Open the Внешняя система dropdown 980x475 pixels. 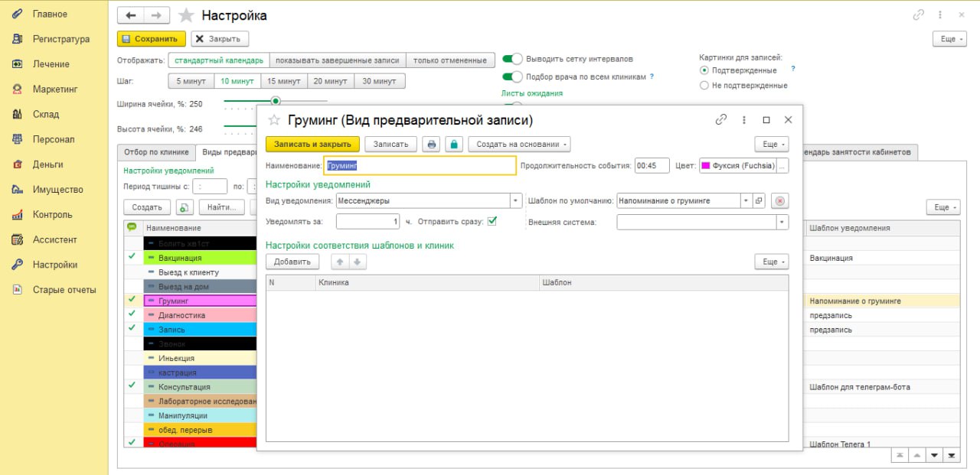pos(782,222)
